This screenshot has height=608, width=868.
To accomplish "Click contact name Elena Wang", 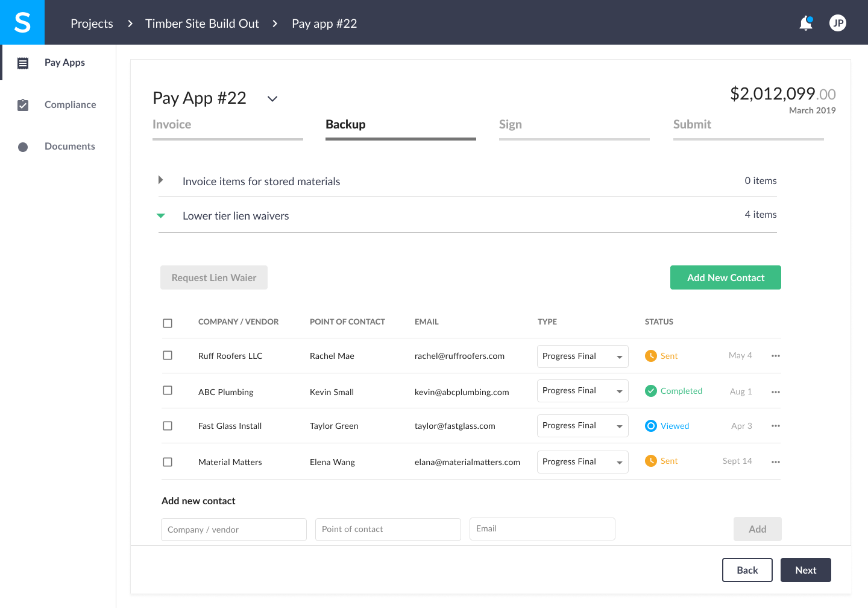I will (x=332, y=462).
